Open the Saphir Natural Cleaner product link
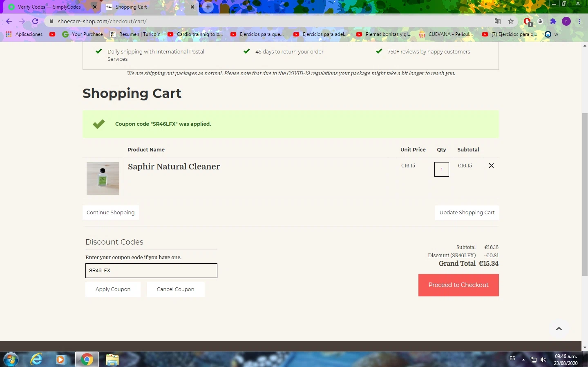Viewport: 588px width, 367px height. [174, 167]
